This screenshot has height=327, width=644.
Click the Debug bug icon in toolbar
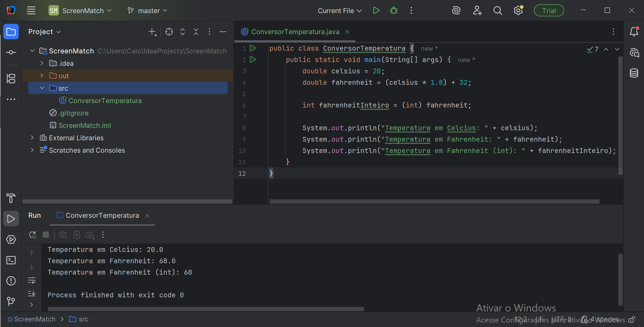tap(394, 11)
